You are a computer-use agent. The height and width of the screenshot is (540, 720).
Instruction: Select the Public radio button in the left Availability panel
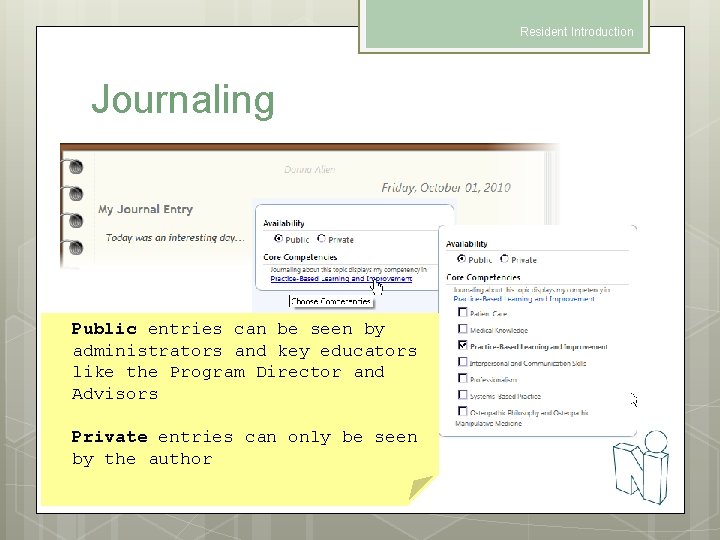(278, 238)
